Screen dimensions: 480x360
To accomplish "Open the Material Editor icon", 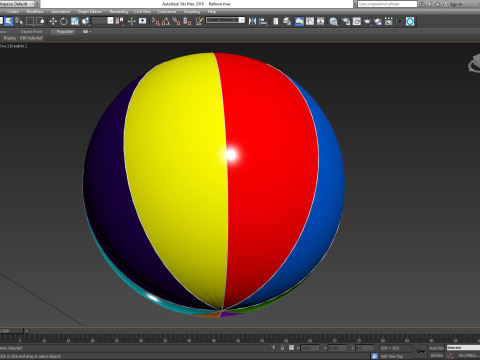I will [x=333, y=21].
